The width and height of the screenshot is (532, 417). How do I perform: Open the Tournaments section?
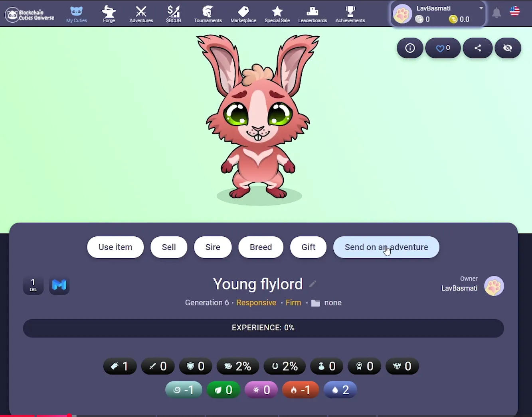(x=208, y=14)
